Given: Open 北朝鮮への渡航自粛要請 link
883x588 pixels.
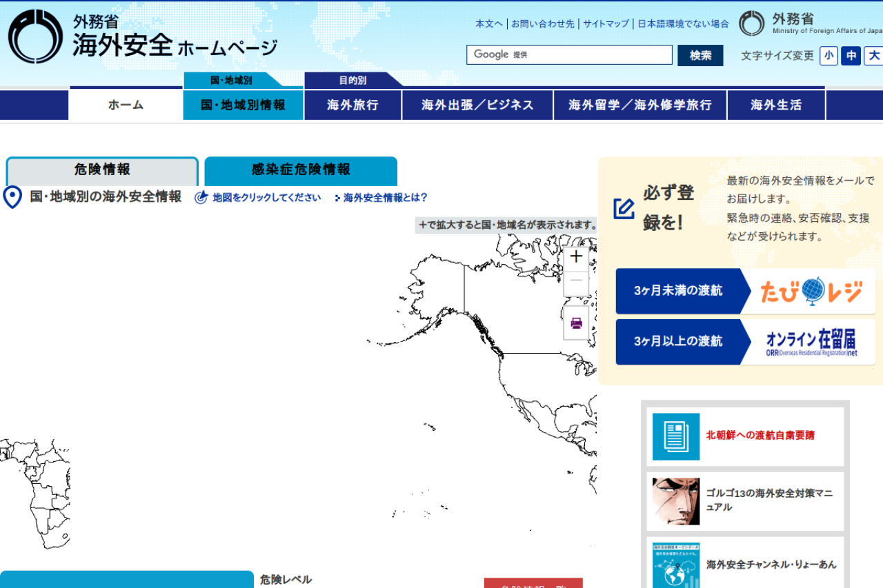Looking at the screenshot, I should click(760, 436).
